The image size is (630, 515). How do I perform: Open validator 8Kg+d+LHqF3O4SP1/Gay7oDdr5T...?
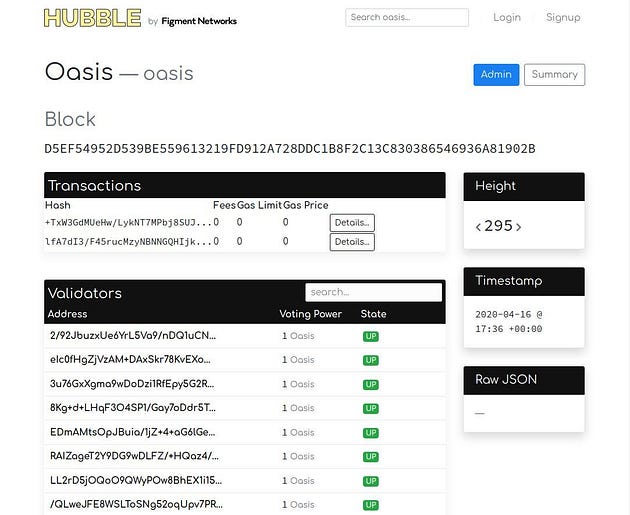(x=133, y=408)
